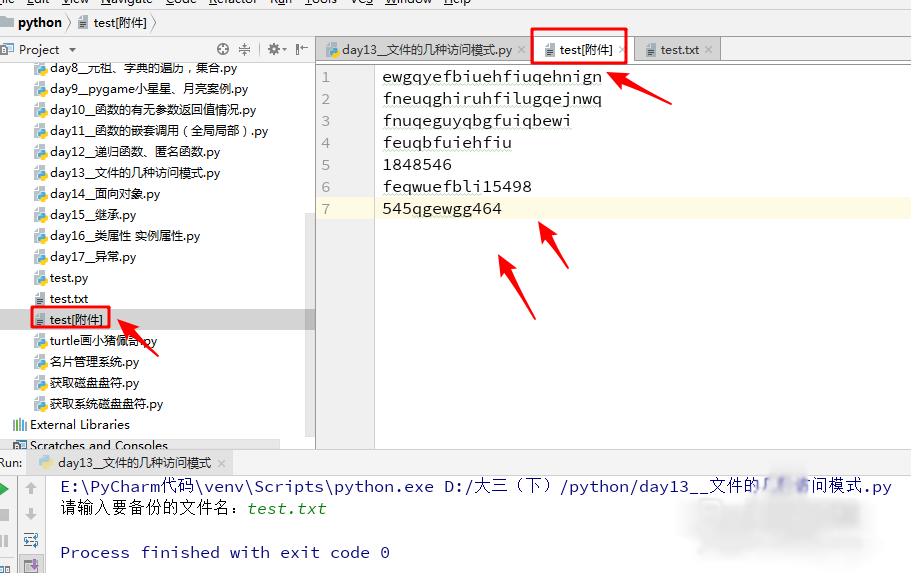Click Python icon of day14__面向对象.py

click(40, 194)
